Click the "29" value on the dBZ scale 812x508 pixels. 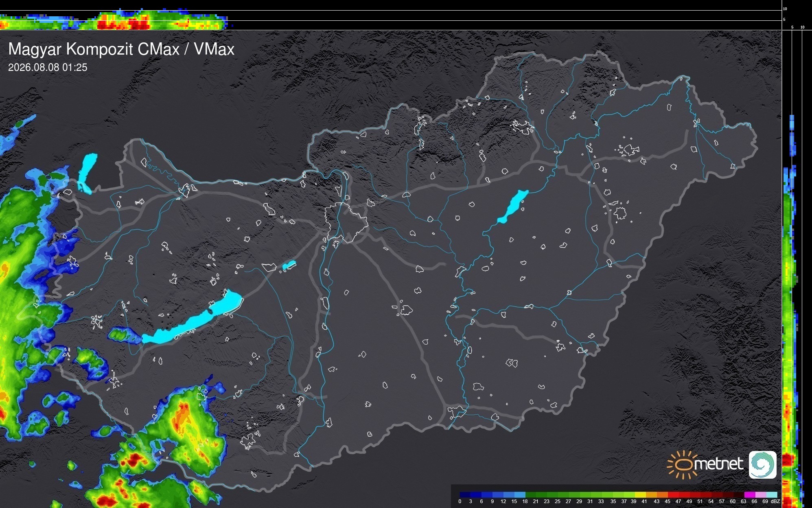(579, 501)
